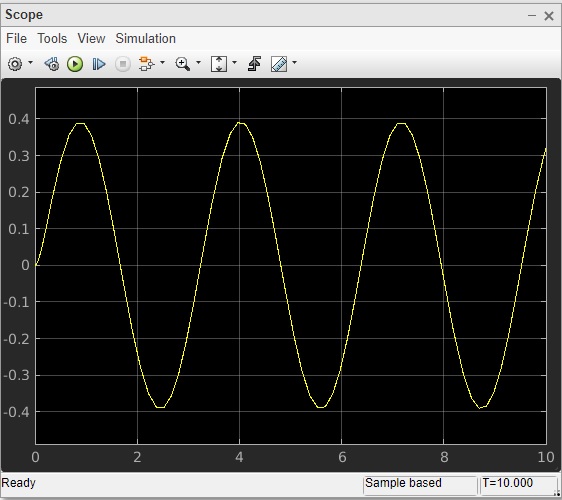Open the Configuration Properties gear icon

(x=15, y=64)
